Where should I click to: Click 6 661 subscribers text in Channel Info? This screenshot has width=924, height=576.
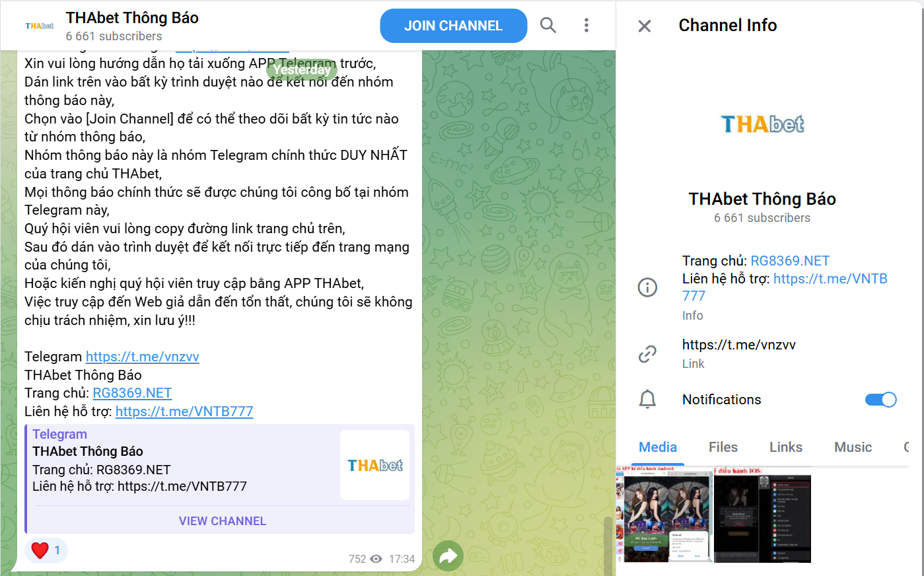click(x=762, y=218)
